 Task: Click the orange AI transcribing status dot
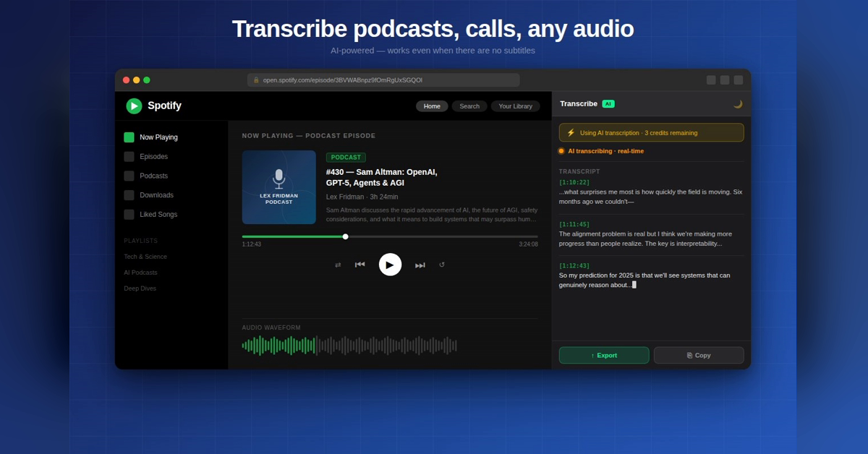(x=561, y=151)
